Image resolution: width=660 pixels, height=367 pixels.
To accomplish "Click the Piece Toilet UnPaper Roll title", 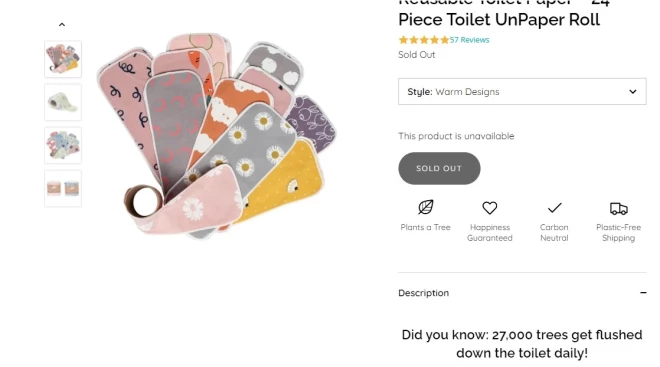I will pyautogui.click(x=499, y=20).
